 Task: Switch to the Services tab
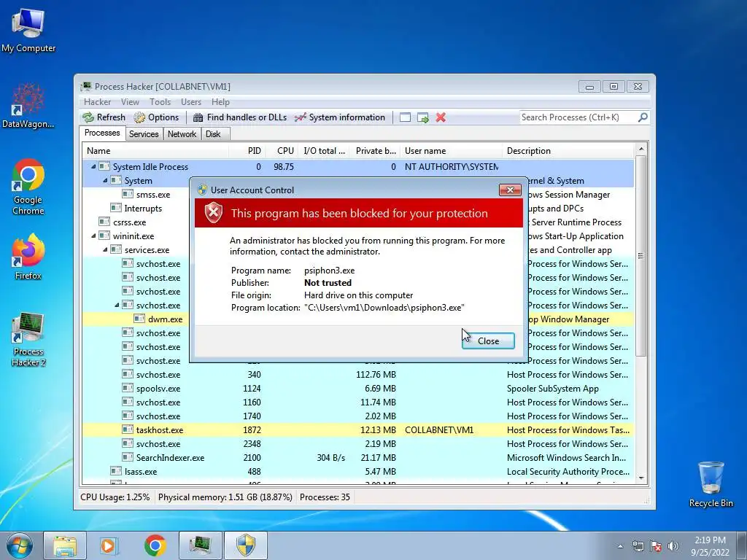tap(144, 134)
